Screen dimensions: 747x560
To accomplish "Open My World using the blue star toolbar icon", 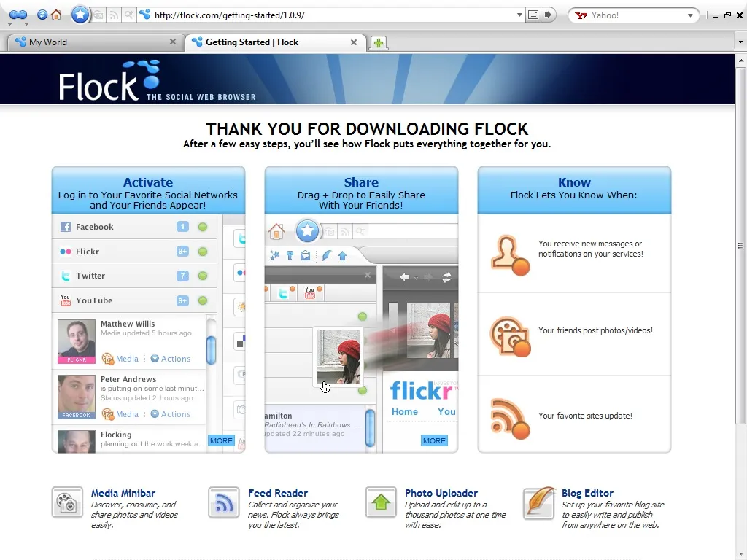I will tap(80, 15).
